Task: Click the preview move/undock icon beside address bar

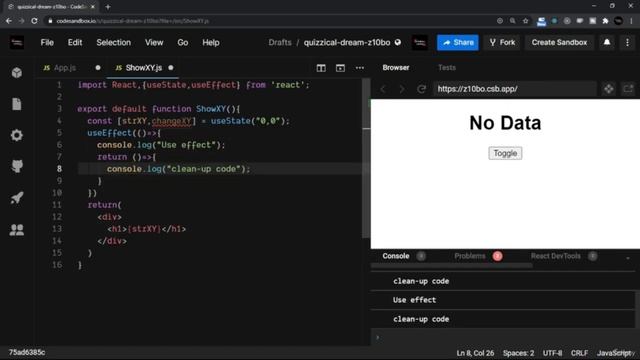Action: [609, 89]
